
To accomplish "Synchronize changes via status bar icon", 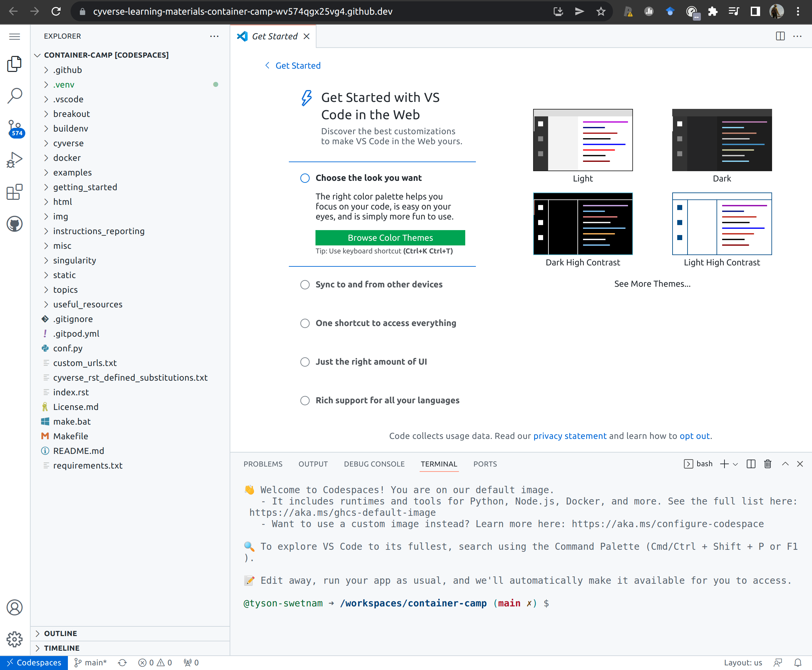I will click(123, 663).
